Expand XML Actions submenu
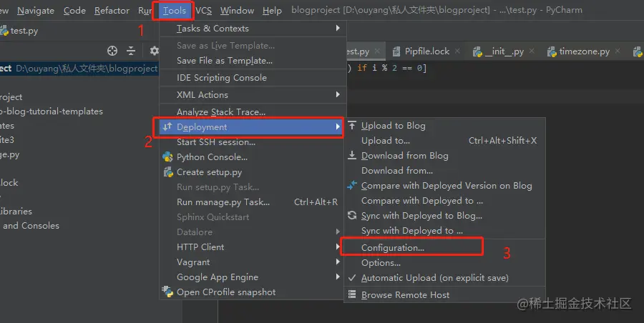 click(x=252, y=95)
